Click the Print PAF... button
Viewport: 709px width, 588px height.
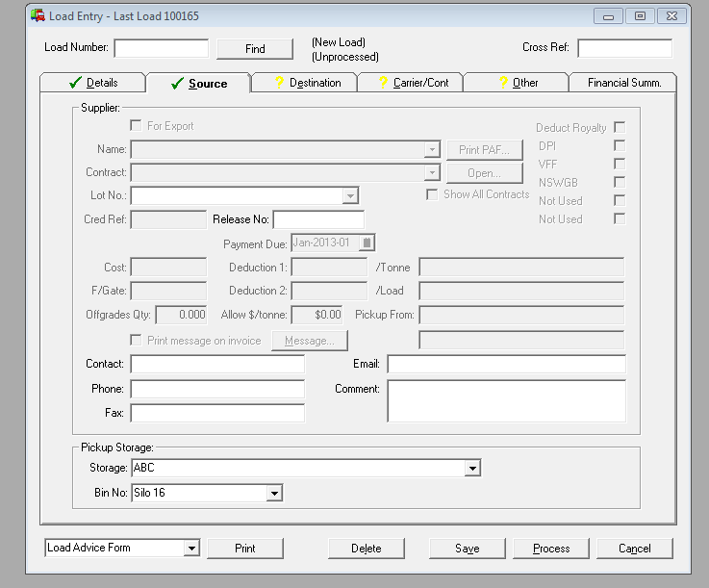(x=484, y=150)
